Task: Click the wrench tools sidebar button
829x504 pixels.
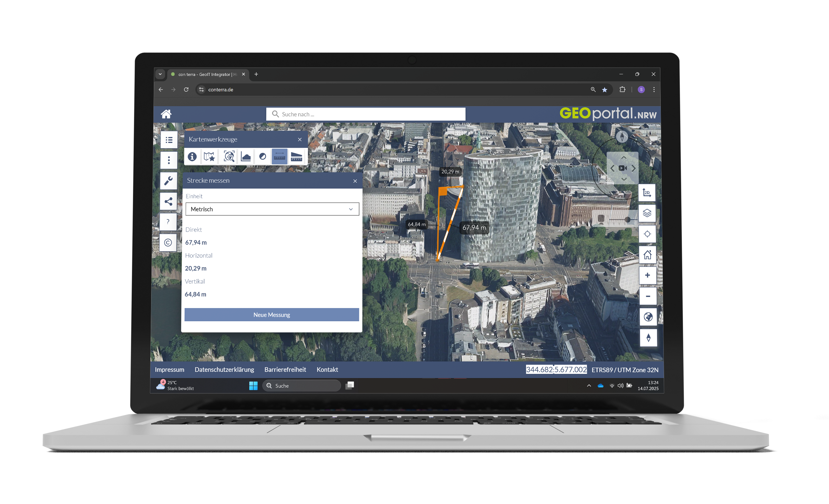Action: 169,181
